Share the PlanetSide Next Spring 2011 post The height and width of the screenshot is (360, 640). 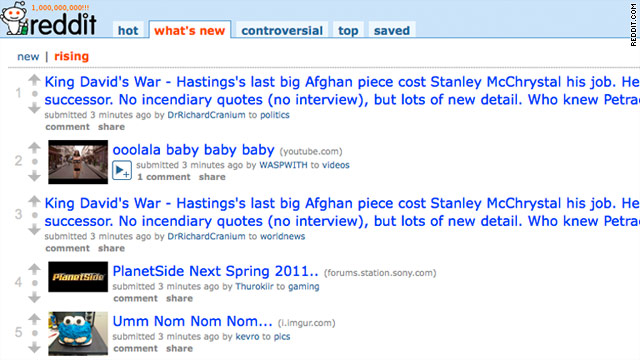coord(179,298)
